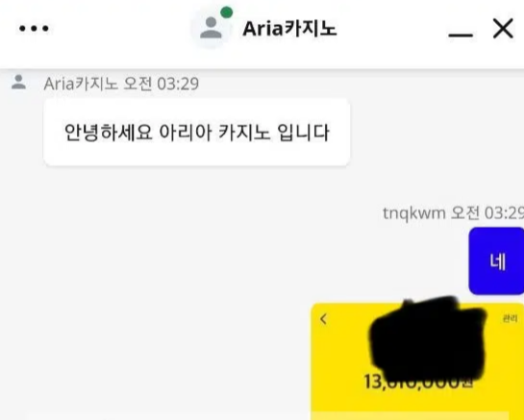Click the header profile avatar icon

click(211, 29)
